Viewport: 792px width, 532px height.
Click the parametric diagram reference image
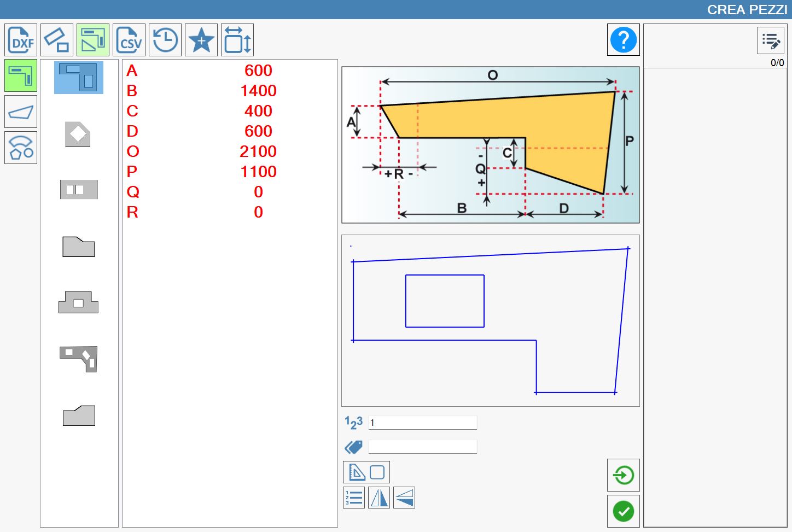[491, 145]
